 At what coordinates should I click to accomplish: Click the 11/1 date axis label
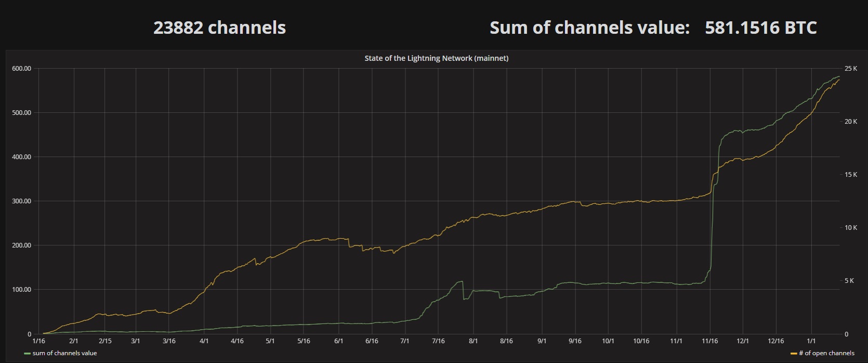[676, 341]
